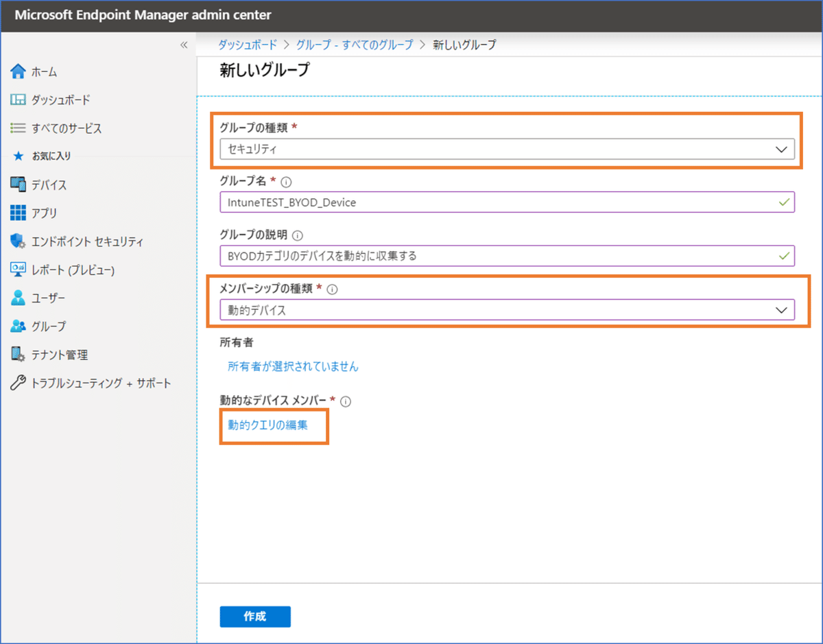Image resolution: width=823 pixels, height=644 pixels.
Task: Click the Home house icon in sidebar
Action: click(19, 71)
